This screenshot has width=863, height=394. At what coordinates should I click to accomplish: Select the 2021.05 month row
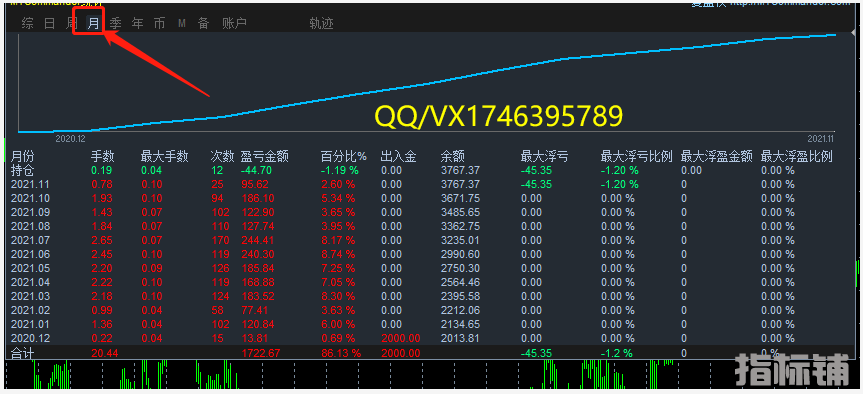tap(30, 268)
